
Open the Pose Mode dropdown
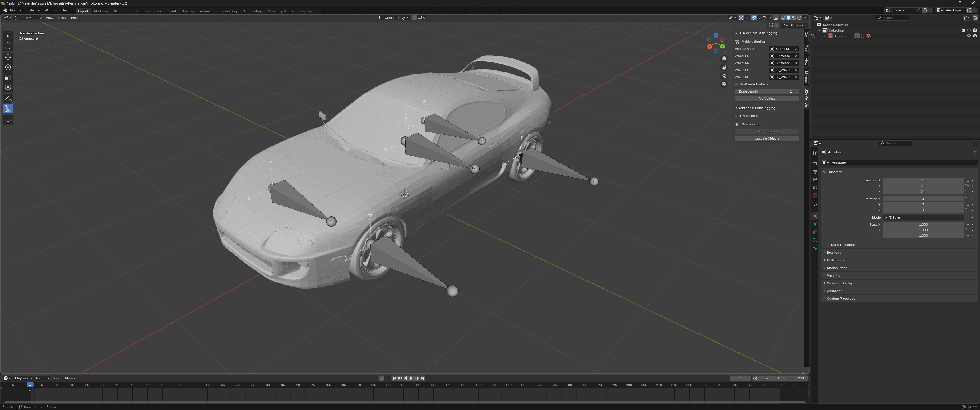coord(28,17)
